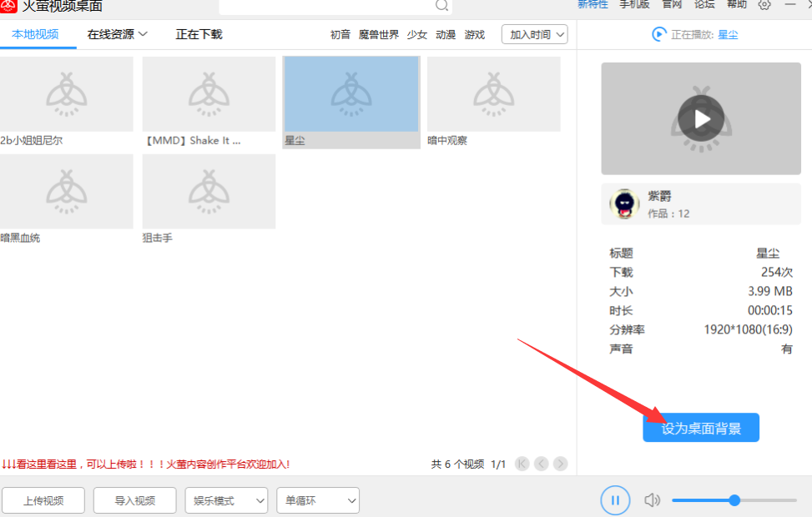The height and width of the screenshot is (517, 812).
Task: Go to the previous videos page
Action: tap(542, 464)
